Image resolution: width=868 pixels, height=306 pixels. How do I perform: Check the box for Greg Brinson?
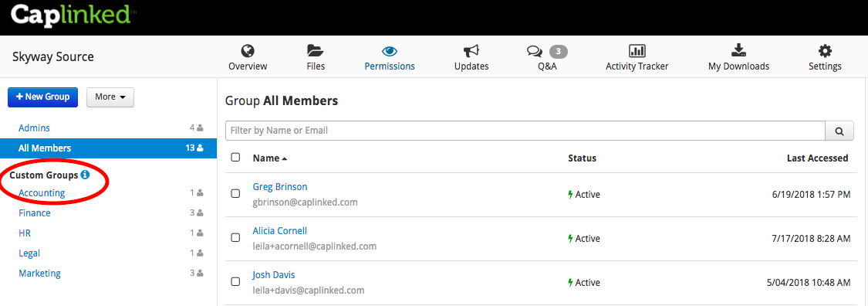tap(235, 193)
